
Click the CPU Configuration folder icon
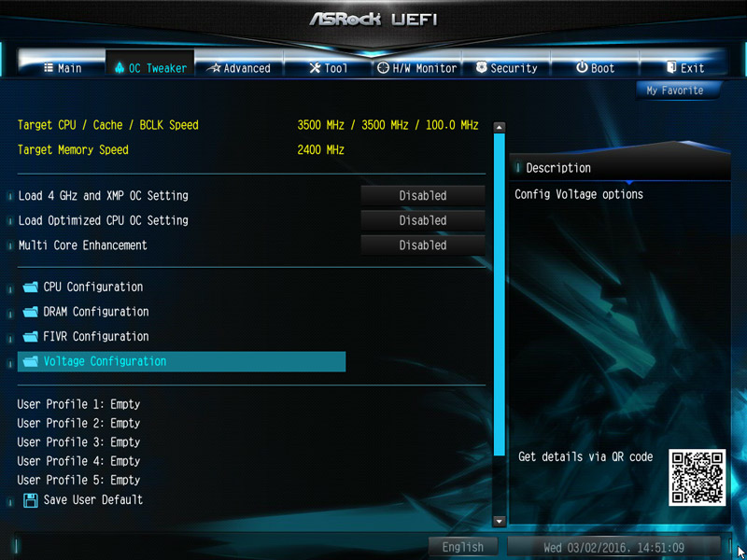pos(31,287)
